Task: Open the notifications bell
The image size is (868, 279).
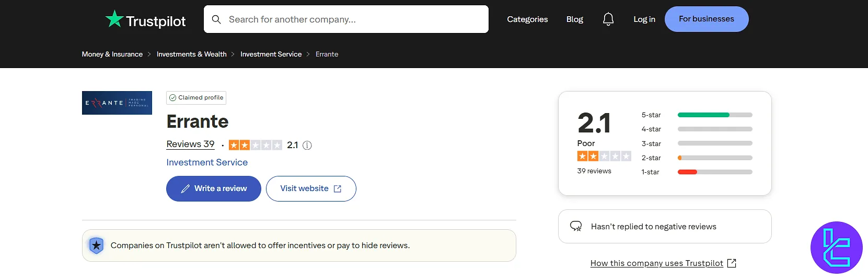Action: (x=608, y=19)
